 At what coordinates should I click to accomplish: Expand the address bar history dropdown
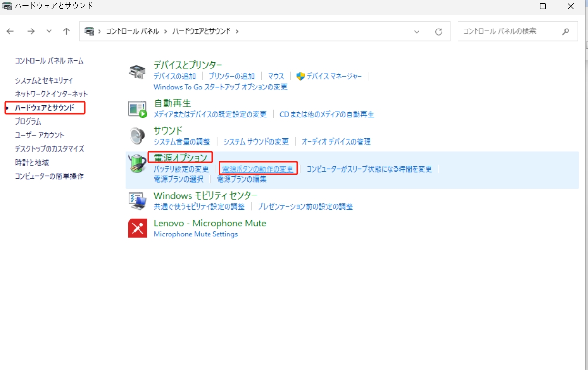tap(417, 32)
